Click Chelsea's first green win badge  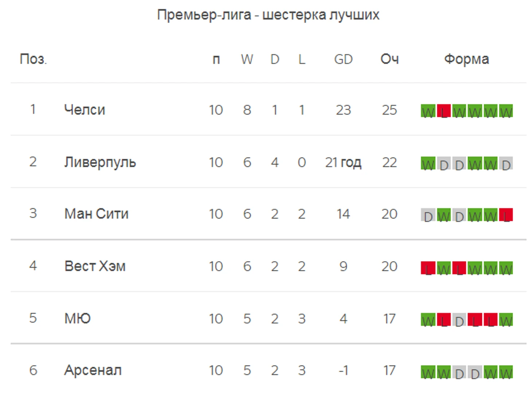coord(428,111)
